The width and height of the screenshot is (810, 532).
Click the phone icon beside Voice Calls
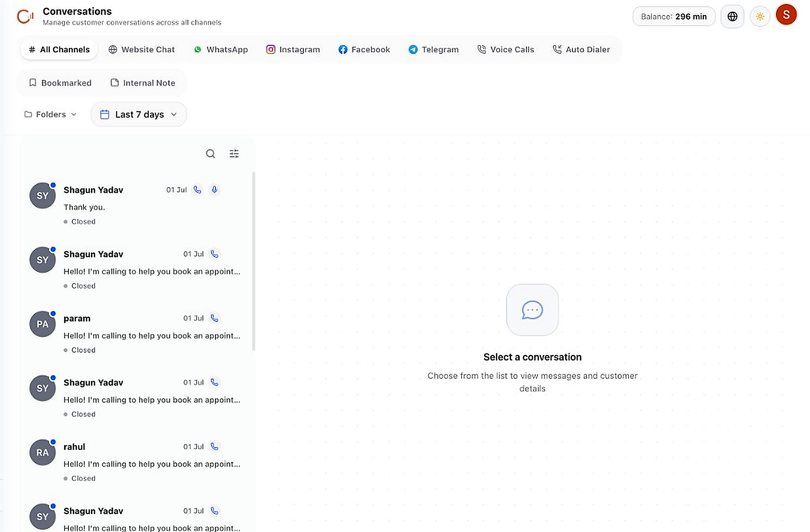point(482,49)
